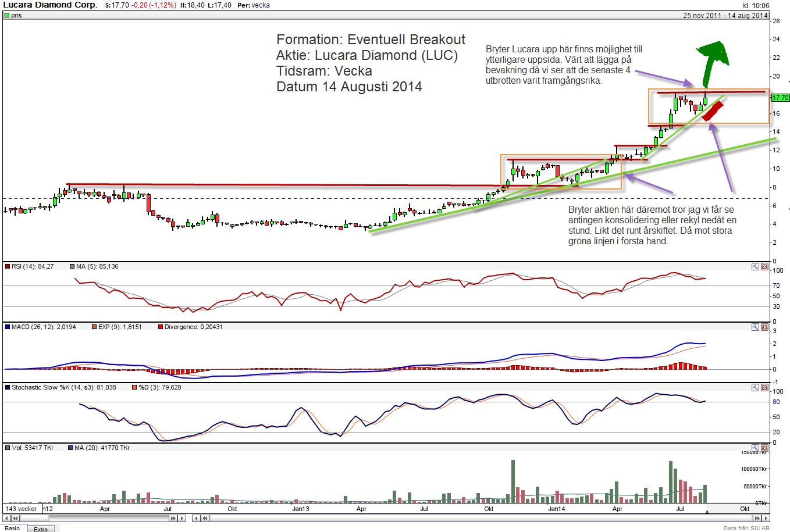The width and height of the screenshot is (790, 532).
Task: Click right scrollbar's double right arrow
Action: [757, 519]
